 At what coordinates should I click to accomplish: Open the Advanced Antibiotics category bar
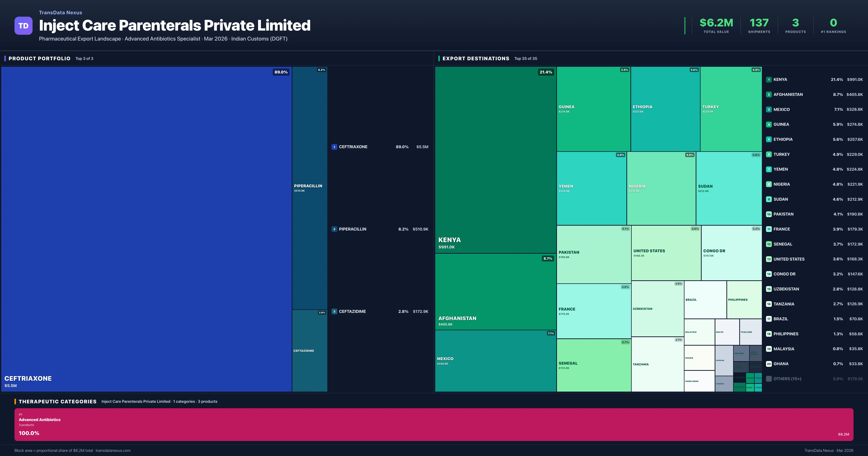point(434,424)
